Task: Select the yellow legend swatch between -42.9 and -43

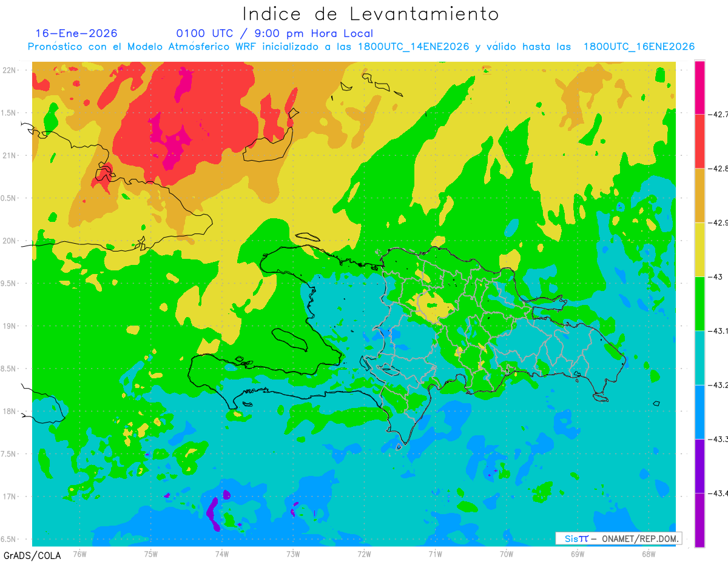Action: tap(699, 249)
